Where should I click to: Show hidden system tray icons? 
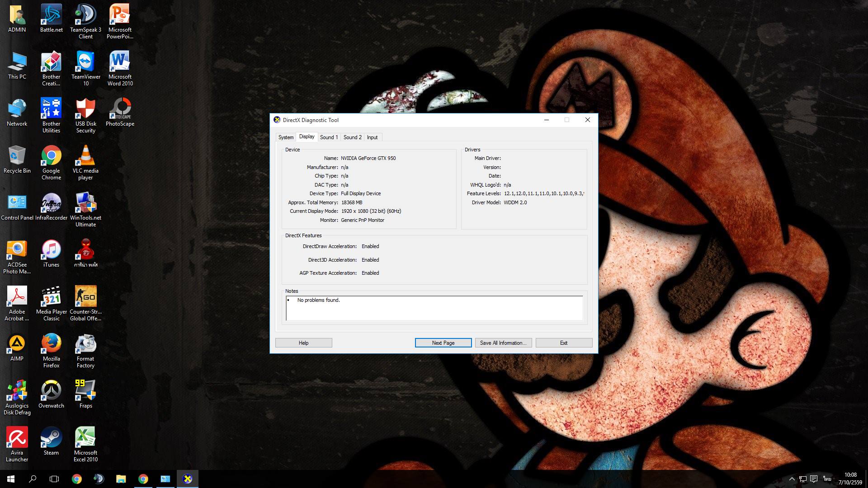click(x=792, y=479)
